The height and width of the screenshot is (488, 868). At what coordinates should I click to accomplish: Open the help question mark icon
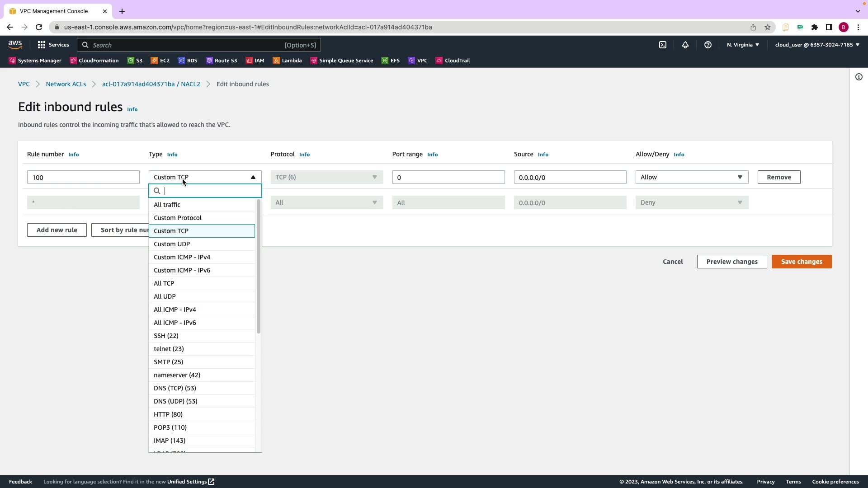[708, 45]
